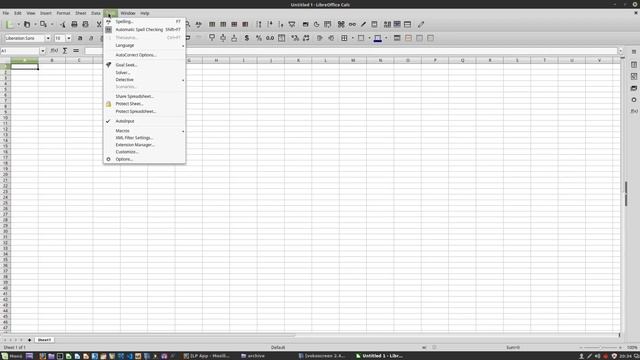Open the Insert menu

46,13
